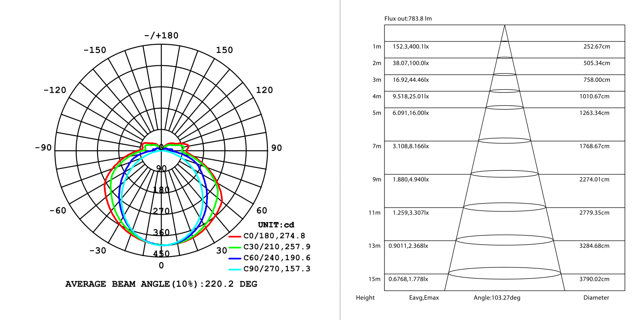This screenshot has width=644, height=320.
Task: Click the -120 polar angle label
Action: coord(55,90)
